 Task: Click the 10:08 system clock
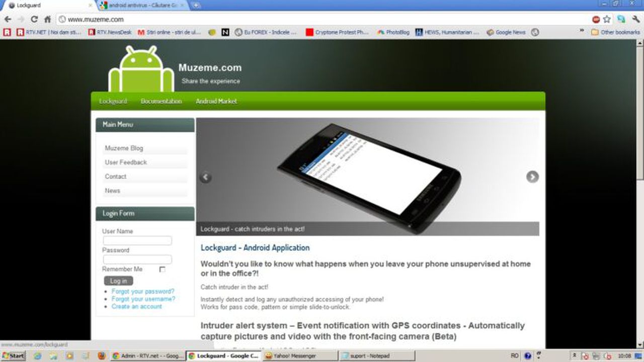[x=624, y=355]
